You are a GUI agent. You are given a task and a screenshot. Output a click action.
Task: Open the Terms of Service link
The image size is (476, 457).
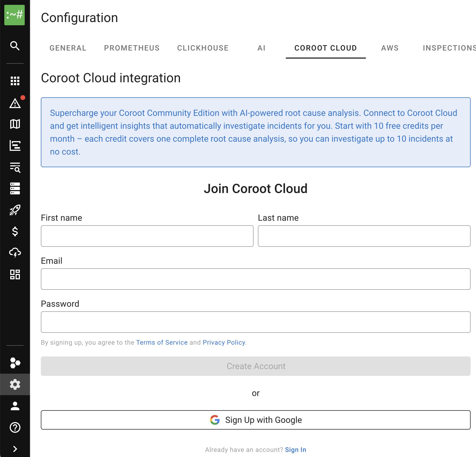click(x=162, y=342)
